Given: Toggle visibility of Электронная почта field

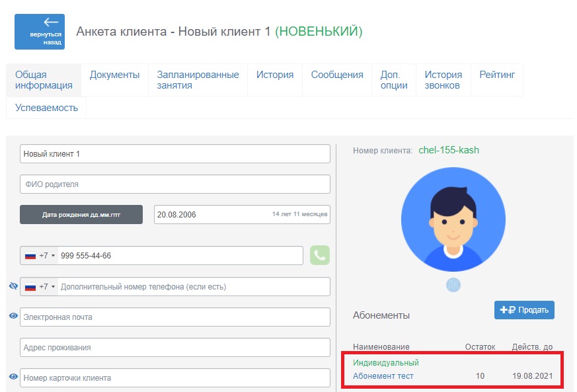Looking at the screenshot, I should tap(13, 316).
